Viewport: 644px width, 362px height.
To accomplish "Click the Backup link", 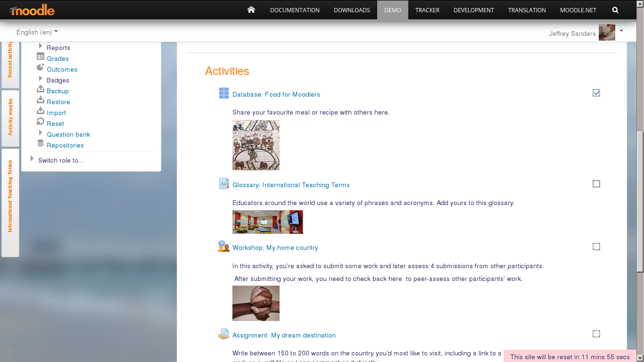I will click(58, 91).
